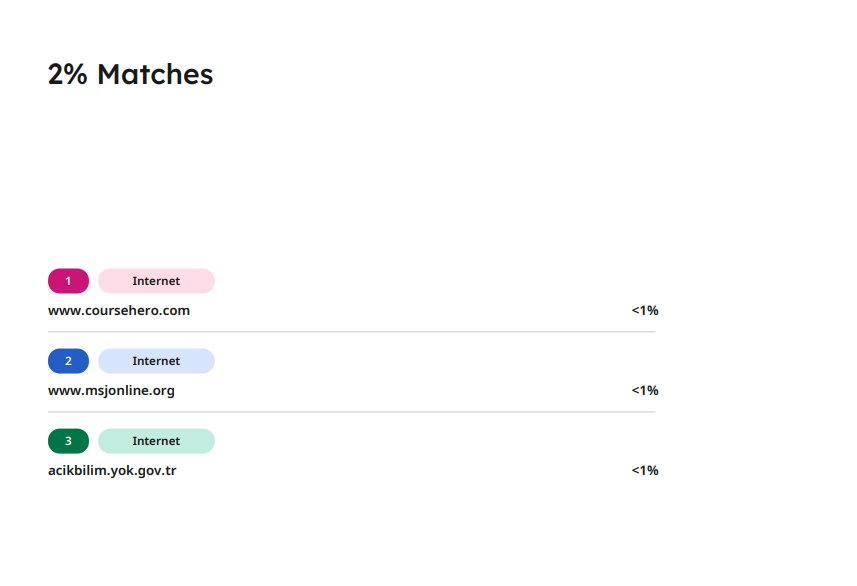Click the <1% value for coursehero

coord(645,311)
